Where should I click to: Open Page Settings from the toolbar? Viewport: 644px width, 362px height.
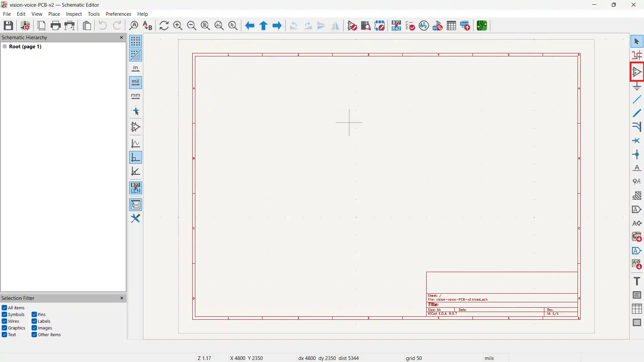click(x=42, y=25)
